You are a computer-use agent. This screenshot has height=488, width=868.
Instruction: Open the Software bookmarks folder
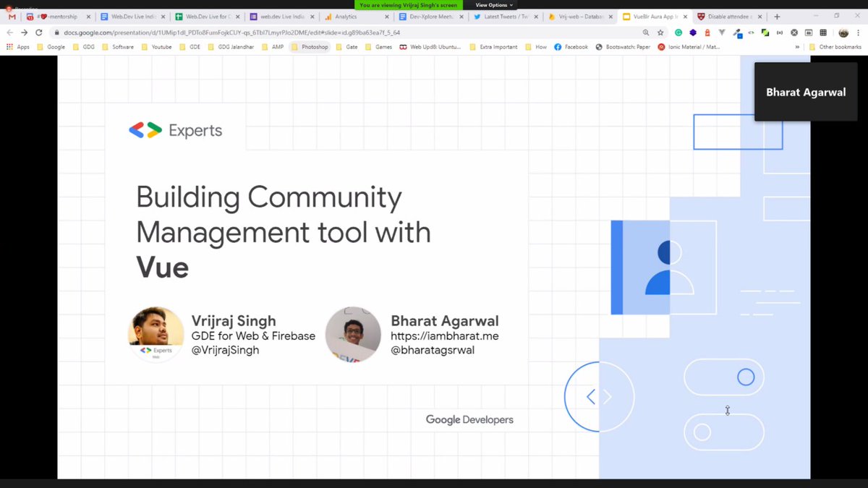tap(118, 47)
